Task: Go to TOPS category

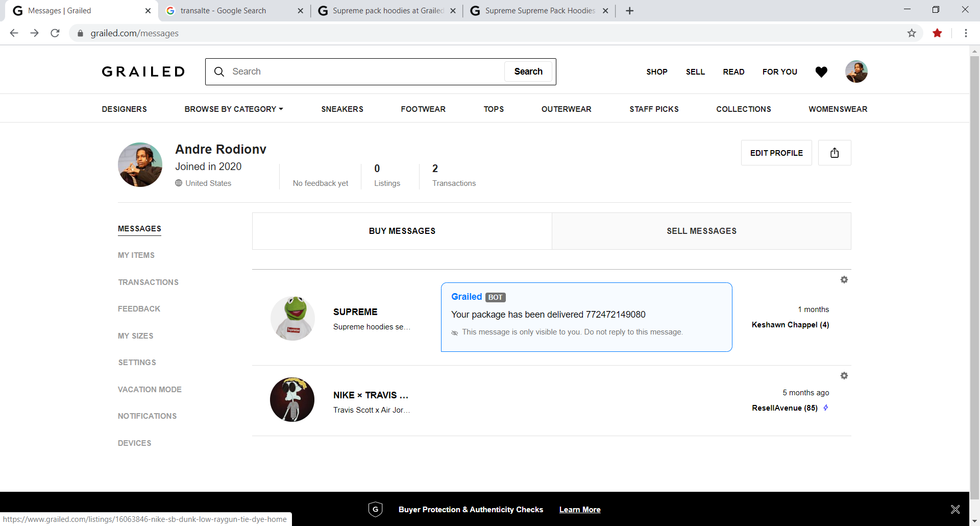Action: (494, 109)
